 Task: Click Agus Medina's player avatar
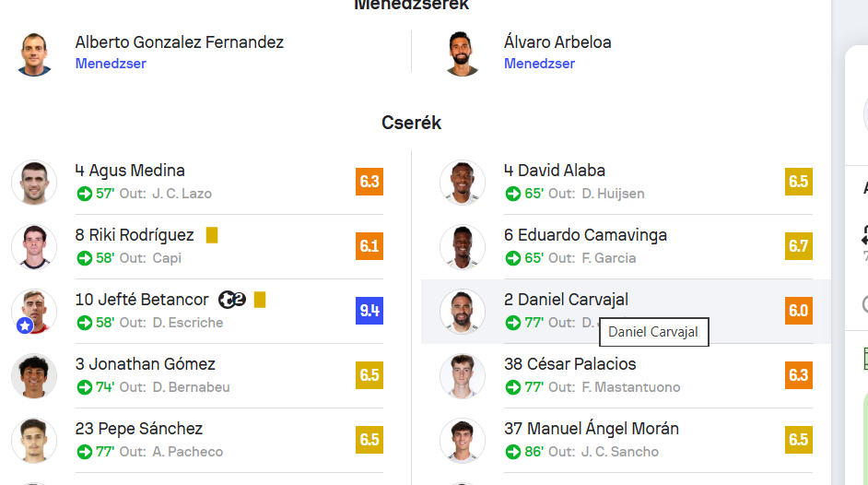(34, 182)
